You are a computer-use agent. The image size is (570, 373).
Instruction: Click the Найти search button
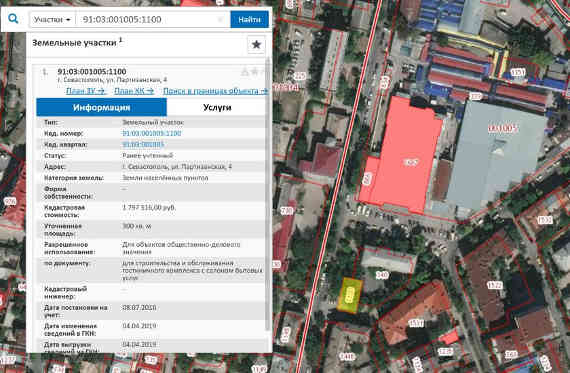tap(249, 19)
